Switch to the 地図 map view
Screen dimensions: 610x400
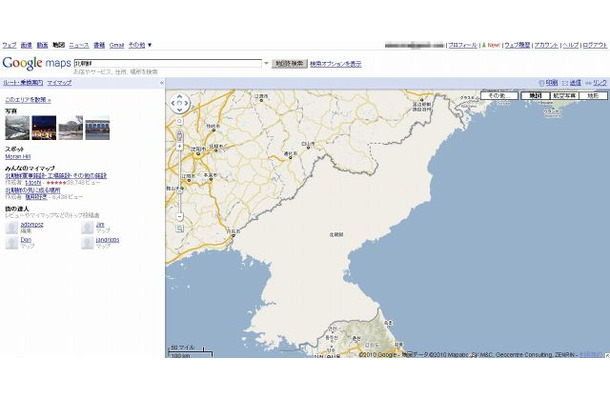click(536, 95)
